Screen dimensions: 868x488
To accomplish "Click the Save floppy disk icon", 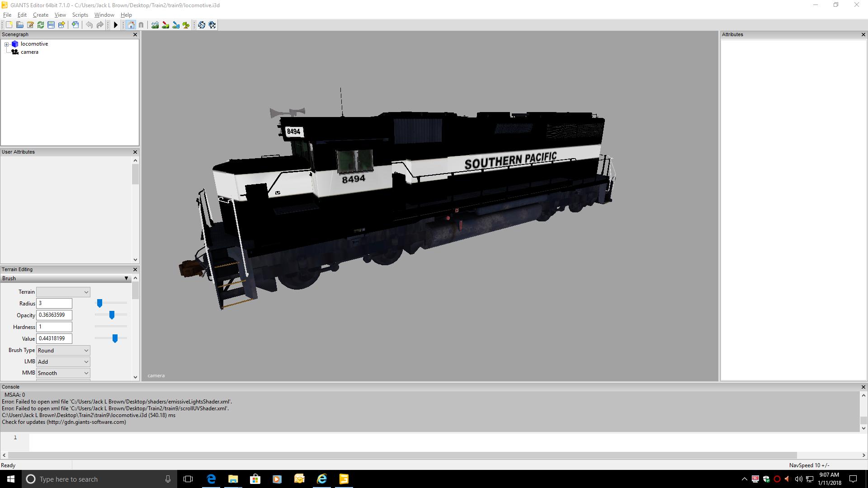I will tap(51, 25).
